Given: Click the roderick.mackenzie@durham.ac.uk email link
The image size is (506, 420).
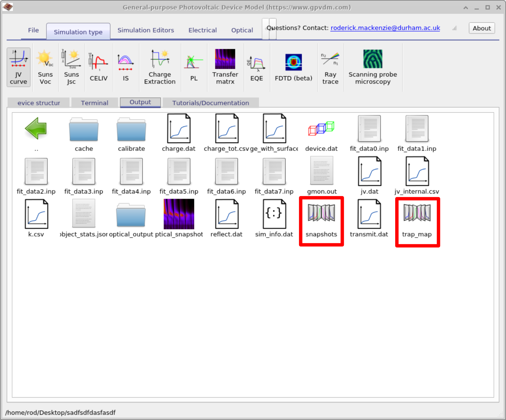Looking at the screenshot, I should 385,28.
